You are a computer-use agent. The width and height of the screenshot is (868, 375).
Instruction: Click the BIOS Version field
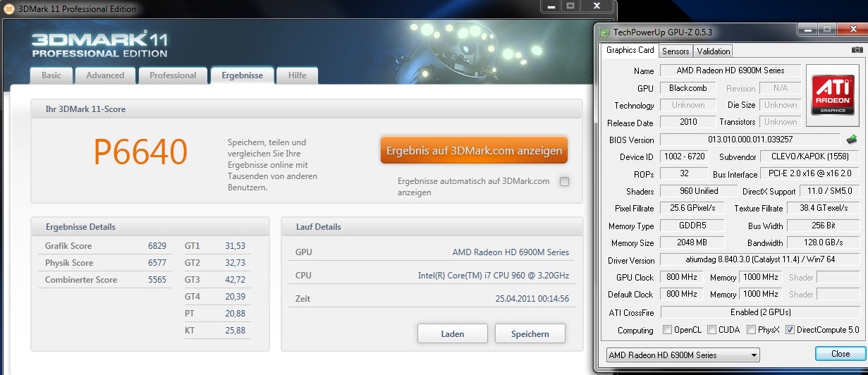click(x=750, y=140)
